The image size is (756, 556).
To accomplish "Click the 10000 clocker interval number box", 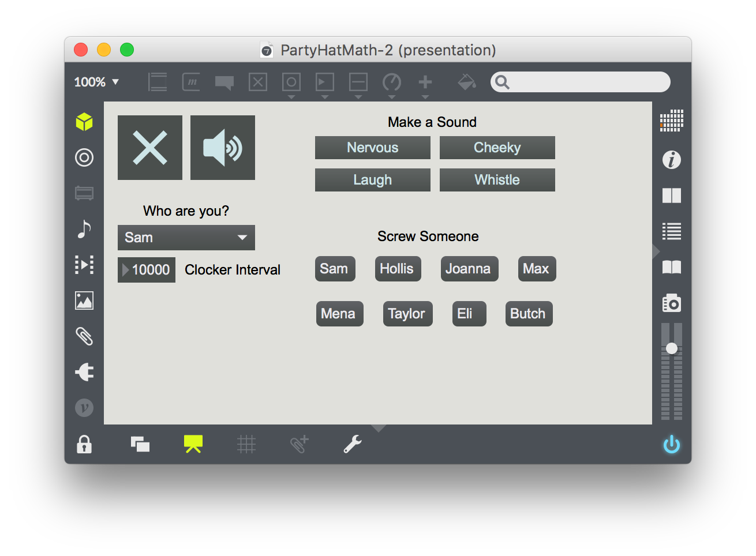I will pos(147,270).
